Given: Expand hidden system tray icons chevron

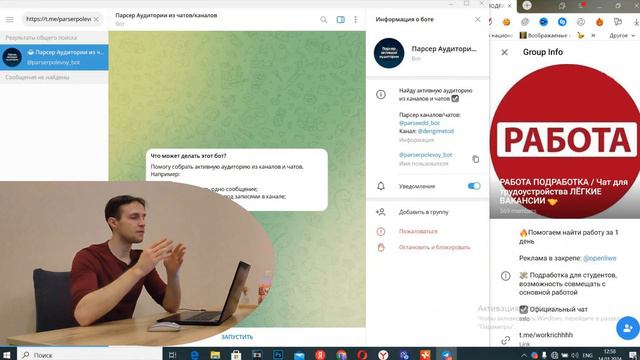Looking at the screenshot, I should [x=524, y=355].
